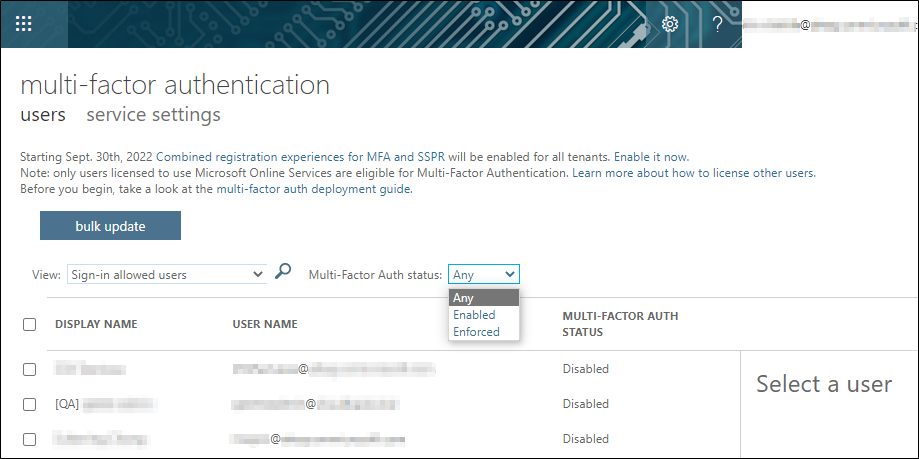This screenshot has height=459, width=919.
Task: Click the signed-in account email at top
Action: click(x=828, y=25)
